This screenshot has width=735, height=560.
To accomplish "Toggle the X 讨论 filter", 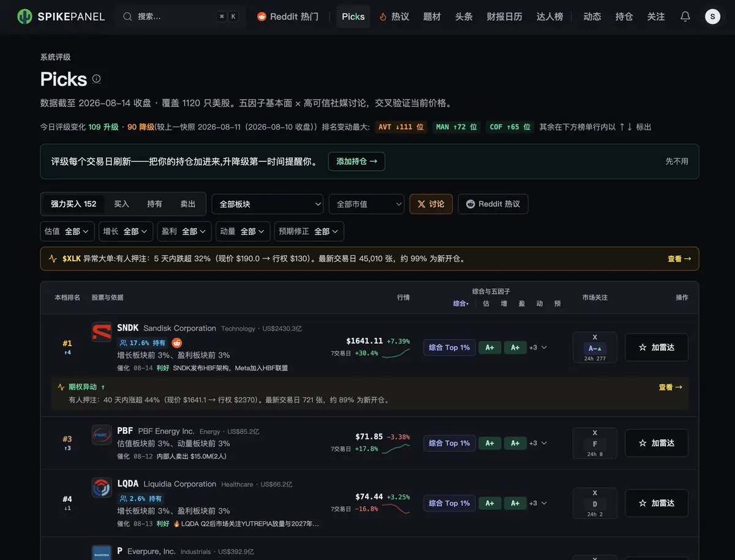I will [431, 204].
